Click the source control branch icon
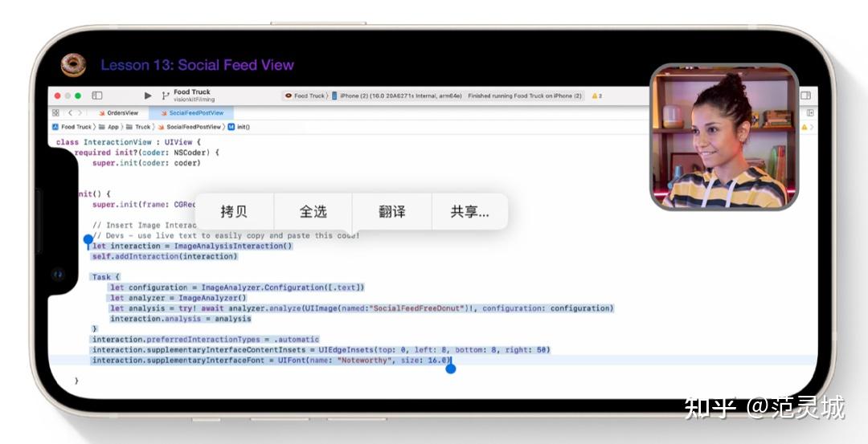 (x=165, y=96)
